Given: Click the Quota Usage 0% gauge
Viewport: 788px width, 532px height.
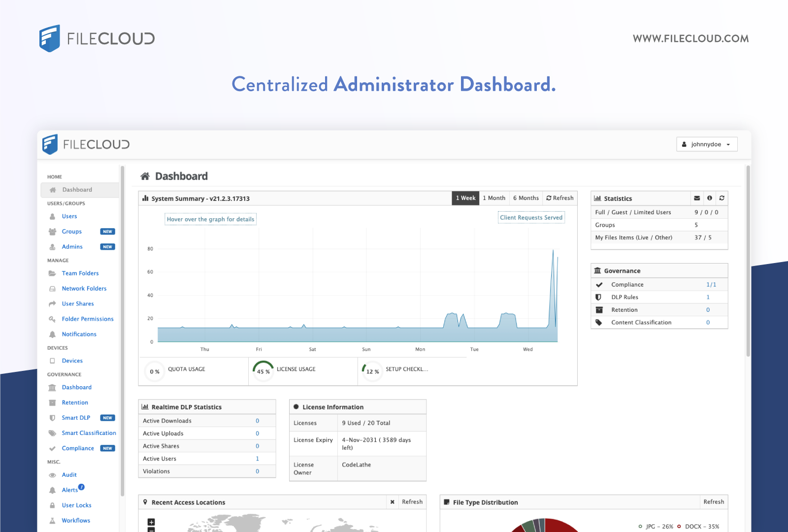Looking at the screenshot, I should point(155,371).
